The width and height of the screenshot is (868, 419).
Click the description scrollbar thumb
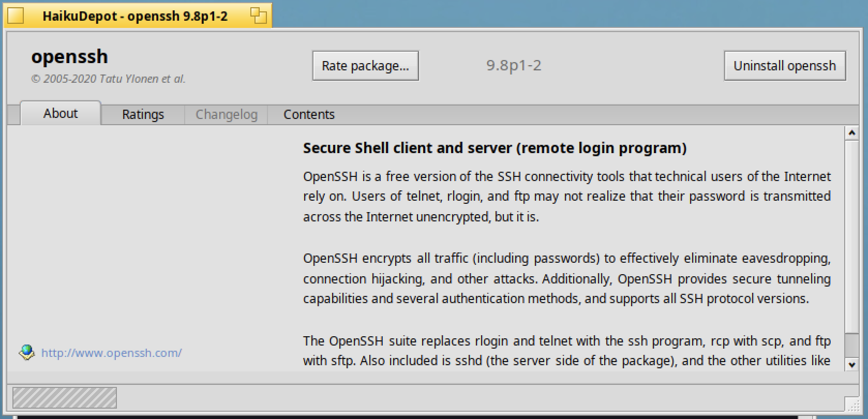[x=851, y=236]
